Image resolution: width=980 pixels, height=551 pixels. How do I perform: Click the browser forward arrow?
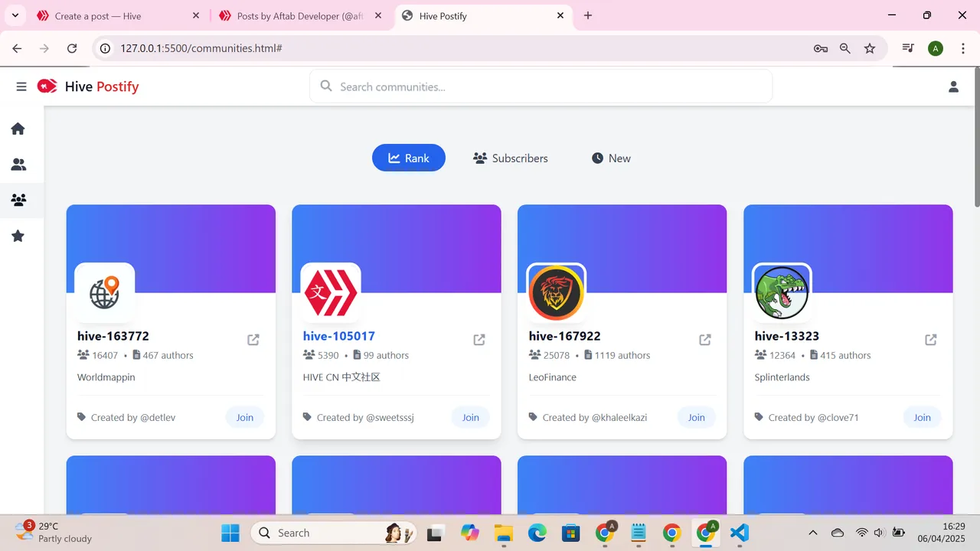pos(44,48)
